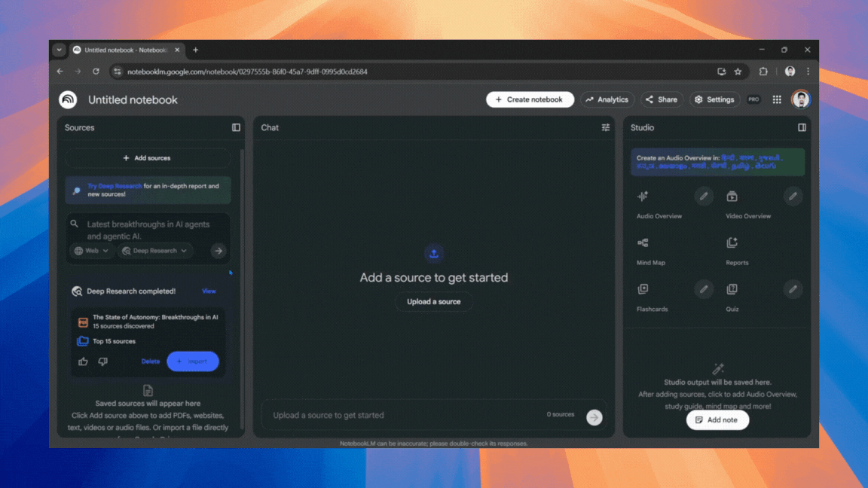Viewport: 868px width, 488px height.
Task: Generate a Quiz
Action: tap(732, 297)
